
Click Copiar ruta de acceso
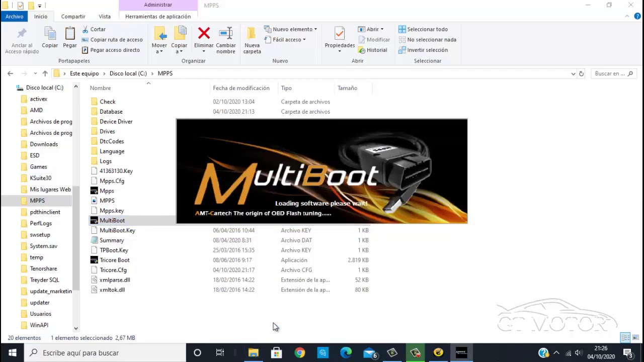pos(112,40)
